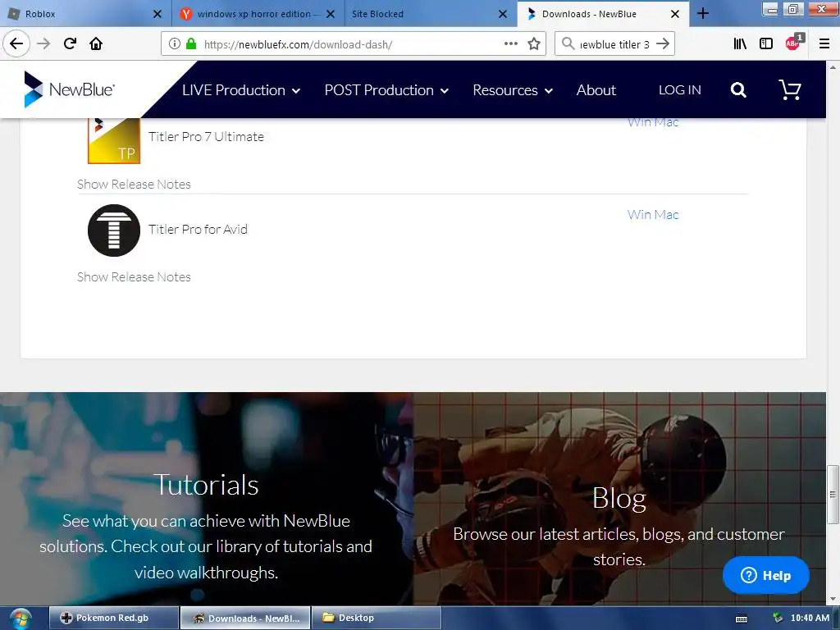Click the Titler Pro 7 Ultimate icon
The width and height of the screenshot is (840, 630).
click(x=113, y=141)
